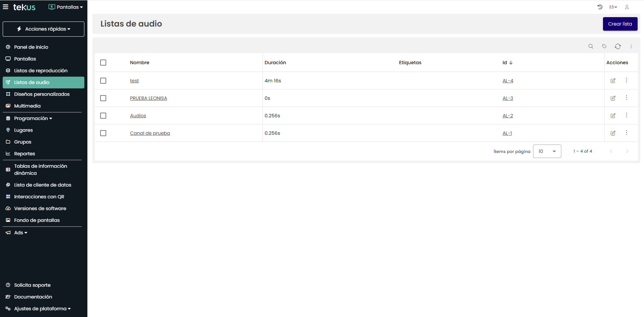644x317 pixels.
Task: Select all rows with header checkbox
Action: [x=103, y=63]
